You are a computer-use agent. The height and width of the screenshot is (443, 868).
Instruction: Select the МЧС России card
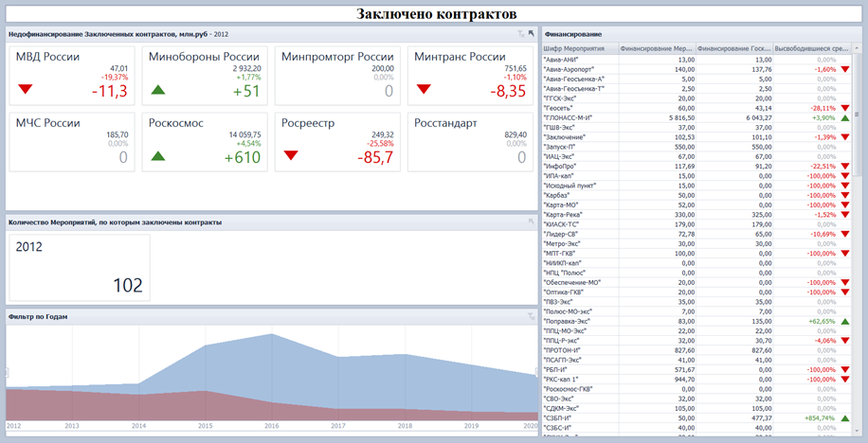pos(72,142)
